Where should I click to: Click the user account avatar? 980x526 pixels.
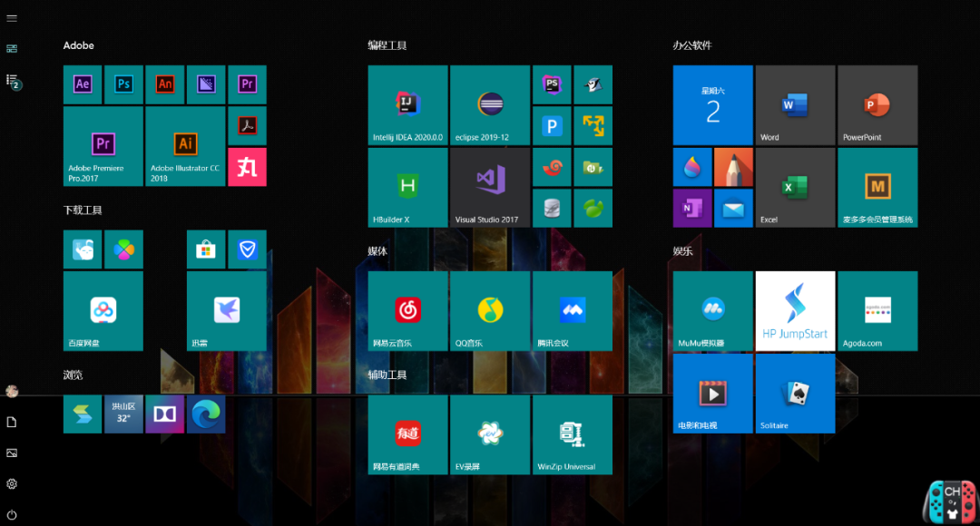click(x=12, y=392)
